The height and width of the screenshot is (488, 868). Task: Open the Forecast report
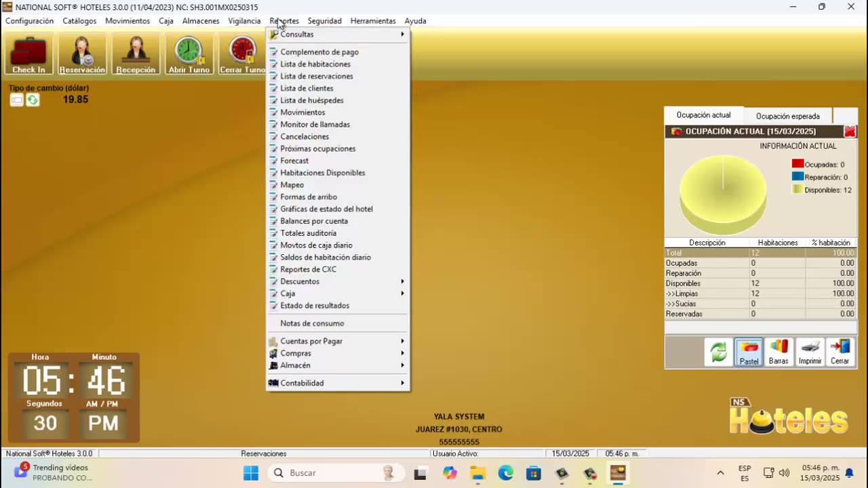[x=337, y=161]
